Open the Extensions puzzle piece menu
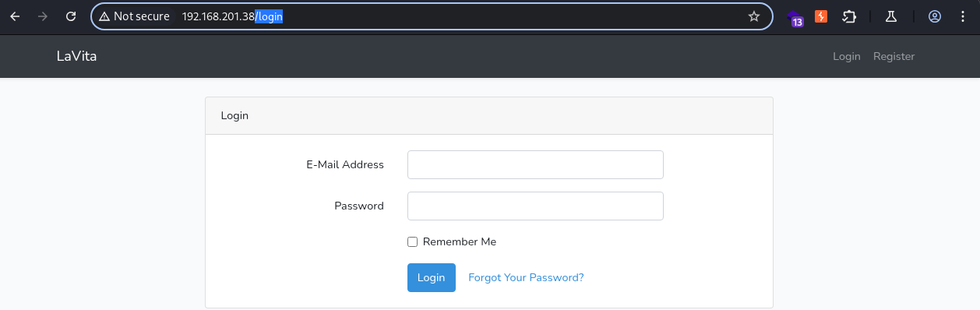 [850, 16]
